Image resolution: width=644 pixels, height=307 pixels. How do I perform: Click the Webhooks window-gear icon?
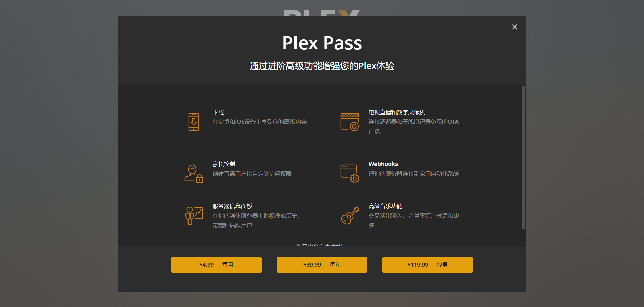350,173
